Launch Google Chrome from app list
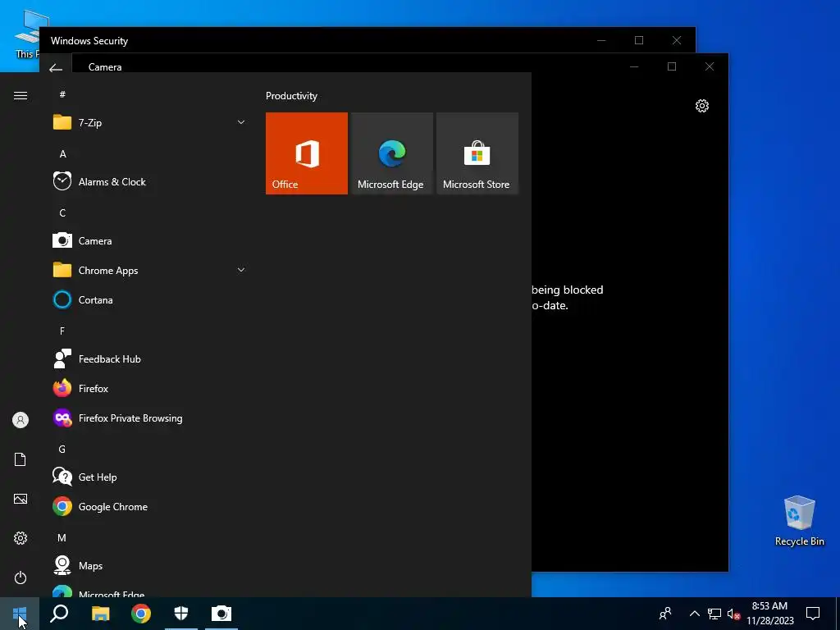Viewport: 840px width, 630px height. coord(149,506)
